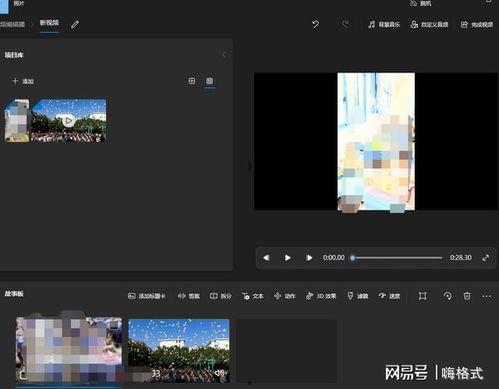Rotate the selected clip
This screenshot has width=499, height=389.
click(x=447, y=296)
